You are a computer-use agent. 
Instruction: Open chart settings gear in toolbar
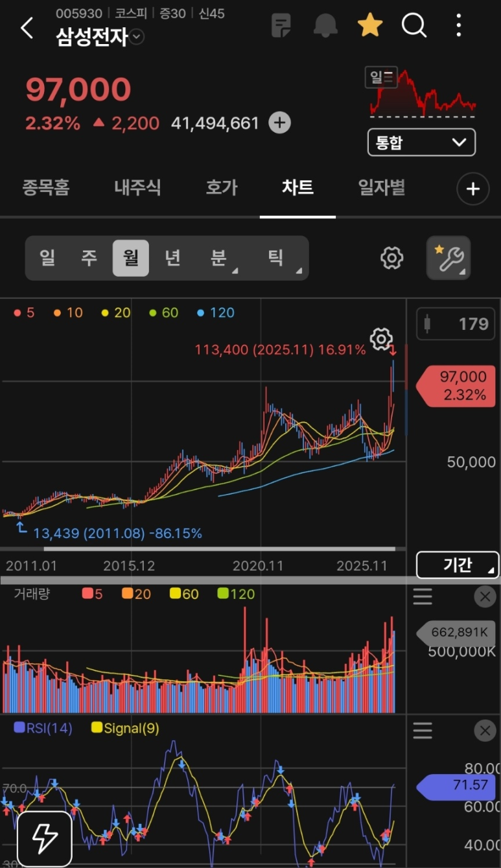coord(391,258)
